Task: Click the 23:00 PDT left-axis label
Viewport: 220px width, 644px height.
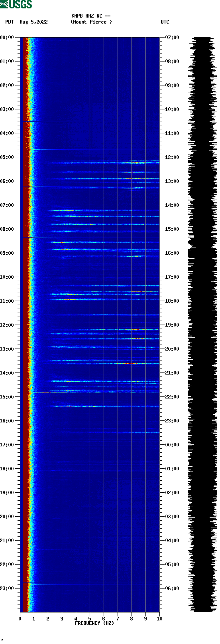Action: point(7,589)
